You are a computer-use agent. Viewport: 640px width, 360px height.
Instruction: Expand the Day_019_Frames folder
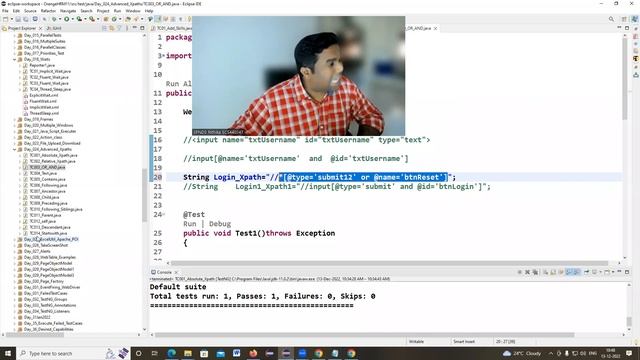15,119
